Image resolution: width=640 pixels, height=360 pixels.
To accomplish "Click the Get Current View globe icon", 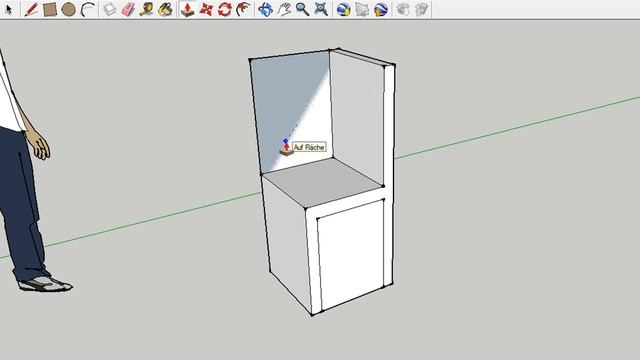I will coord(343,9).
